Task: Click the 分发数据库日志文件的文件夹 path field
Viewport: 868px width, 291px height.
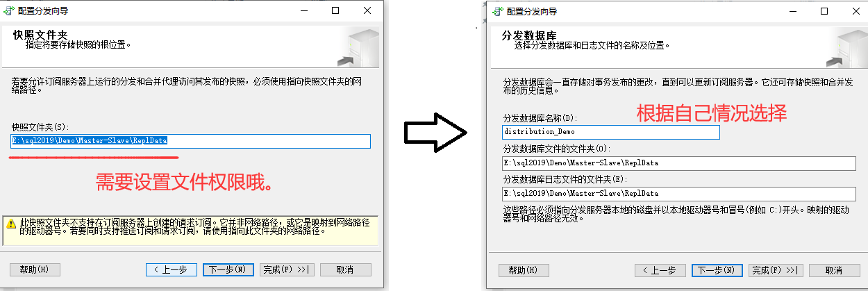Action: coord(679,194)
